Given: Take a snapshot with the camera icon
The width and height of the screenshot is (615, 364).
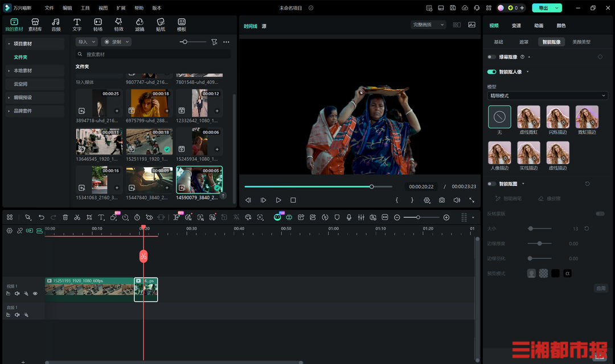Looking at the screenshot, I should click(x=442, y=200).
